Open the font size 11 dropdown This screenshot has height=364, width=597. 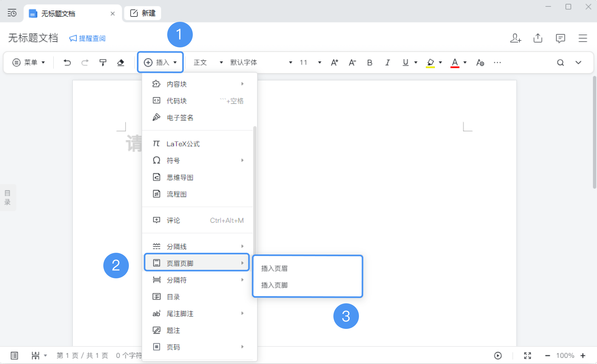[310, 63]
